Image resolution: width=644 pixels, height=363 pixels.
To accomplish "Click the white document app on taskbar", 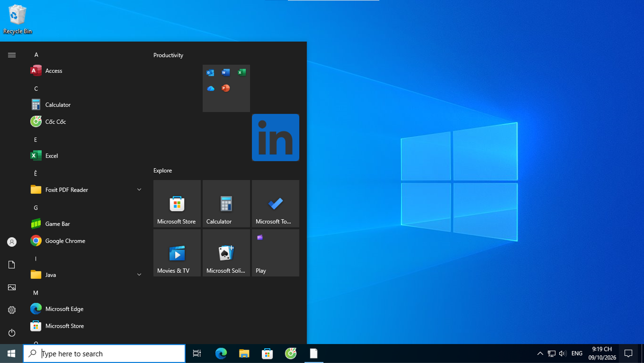I will point(314,354).
